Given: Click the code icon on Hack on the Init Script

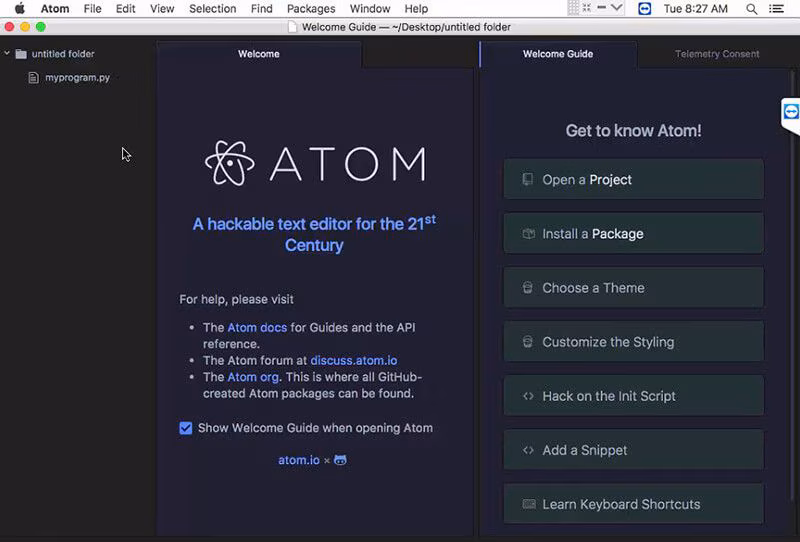Looking at the screenshot, I should tap(528, 396).
